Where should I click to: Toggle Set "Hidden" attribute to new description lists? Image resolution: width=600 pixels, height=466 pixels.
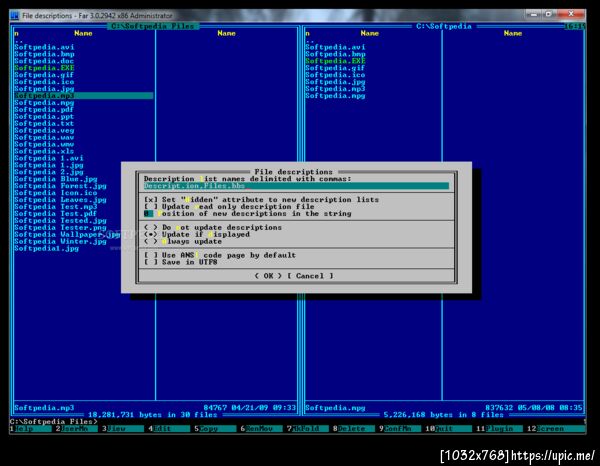click(x=261, y=200)
